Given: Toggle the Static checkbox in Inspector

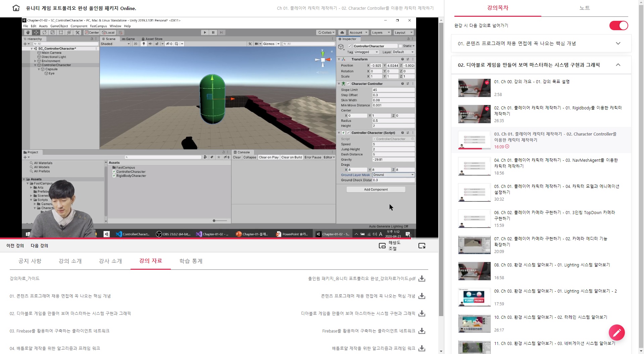Looking at the screenshot, I should (x=400, y=46).
